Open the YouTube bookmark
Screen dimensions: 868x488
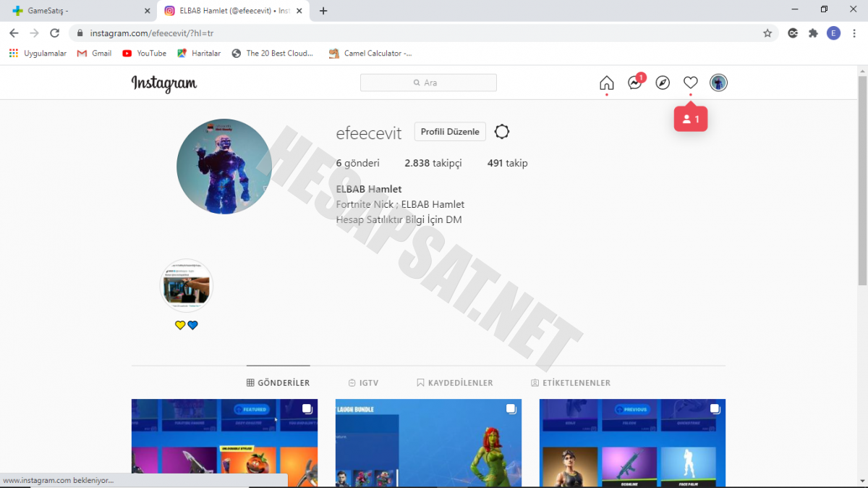click(x=144, y=54)
